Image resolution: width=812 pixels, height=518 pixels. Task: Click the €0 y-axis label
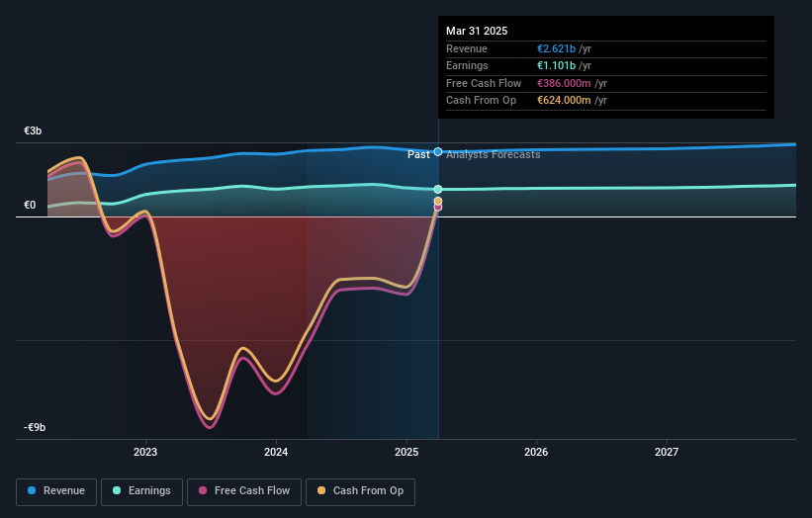click(30, 205)
